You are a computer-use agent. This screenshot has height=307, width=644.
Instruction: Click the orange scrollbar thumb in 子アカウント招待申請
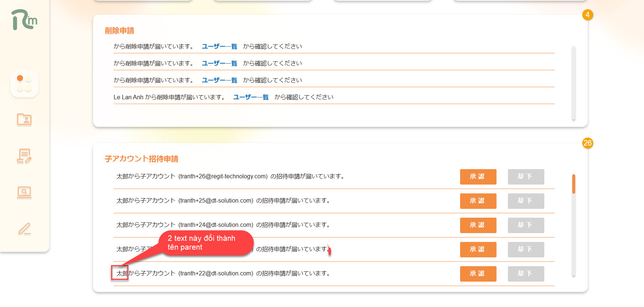click(x=573, y=184)
